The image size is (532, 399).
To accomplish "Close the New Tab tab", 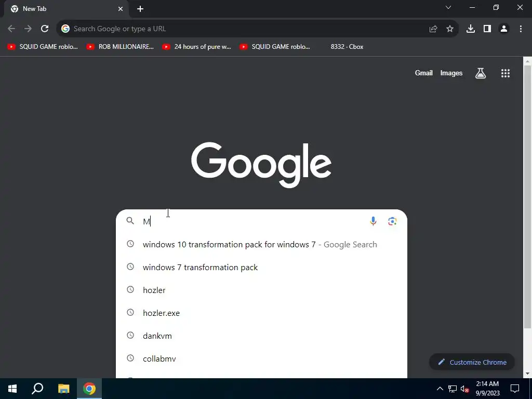I will [121, 9].
